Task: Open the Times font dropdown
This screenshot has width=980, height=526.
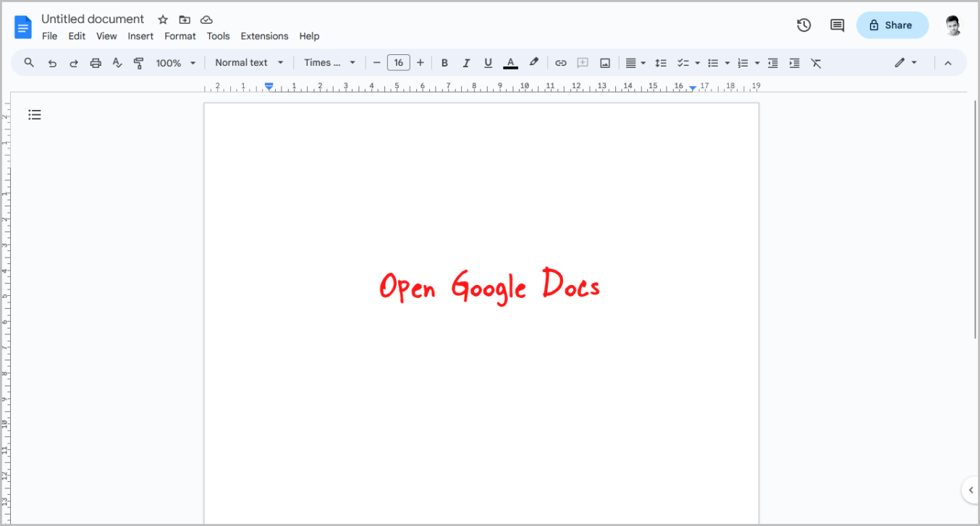Action: [x=330, y=63]
